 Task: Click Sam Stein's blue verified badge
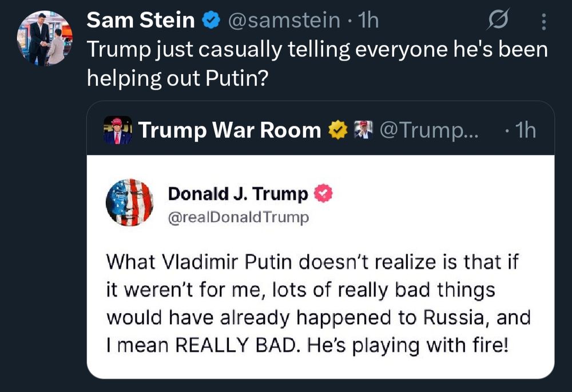coord(211,20)
